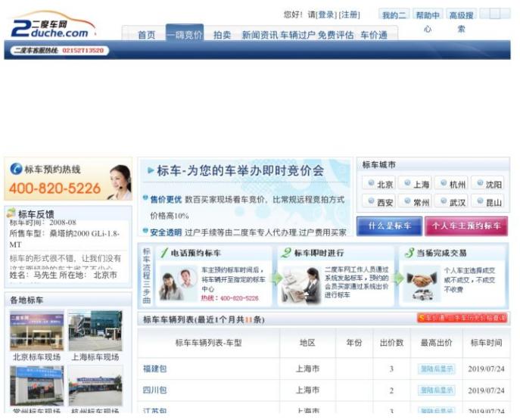The width and height of the screenshot is (520, 420).
Task: Click the 什么是标车 blue button
Action: tap(389, 226)
